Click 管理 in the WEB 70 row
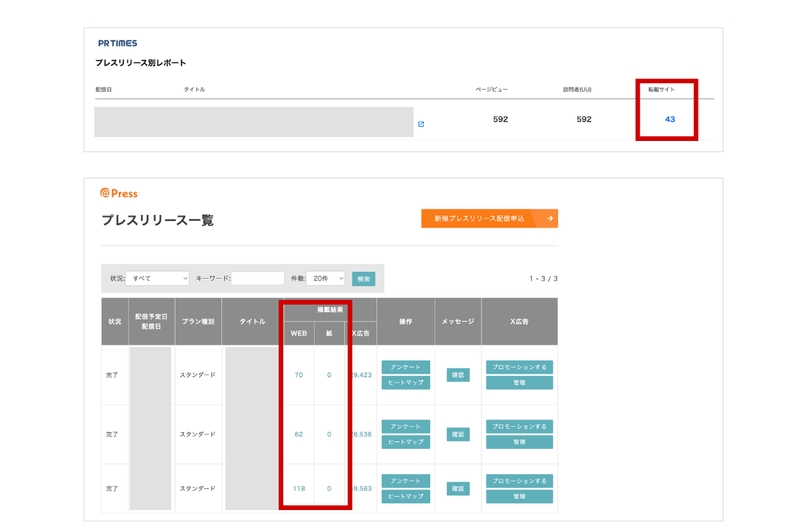 click(x=519, y=382)
